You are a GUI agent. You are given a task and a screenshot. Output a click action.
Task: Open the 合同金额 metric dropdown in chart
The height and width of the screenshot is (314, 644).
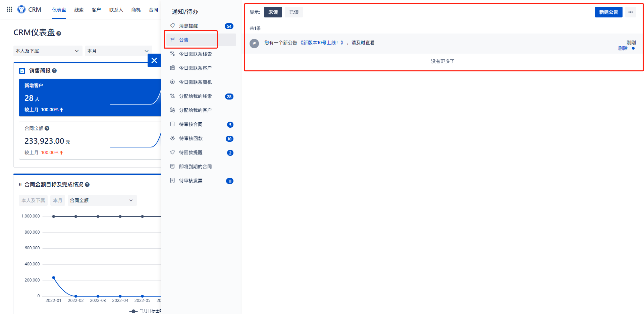pos(102,200)
